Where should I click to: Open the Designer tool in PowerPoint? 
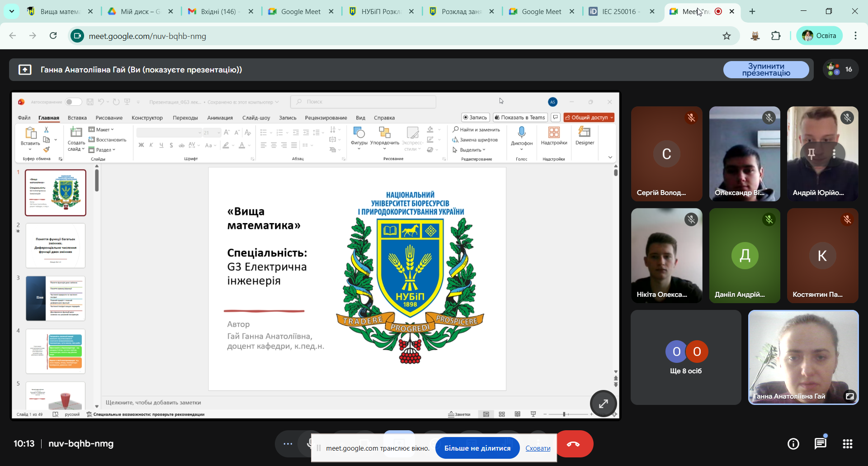pyautogui.click(x=585, y=136)
